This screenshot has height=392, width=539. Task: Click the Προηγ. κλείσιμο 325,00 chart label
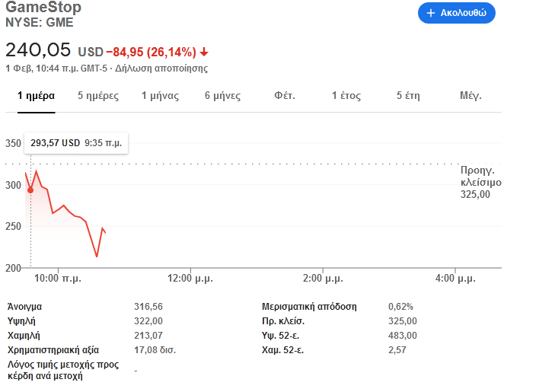click(x=481, y=183)
